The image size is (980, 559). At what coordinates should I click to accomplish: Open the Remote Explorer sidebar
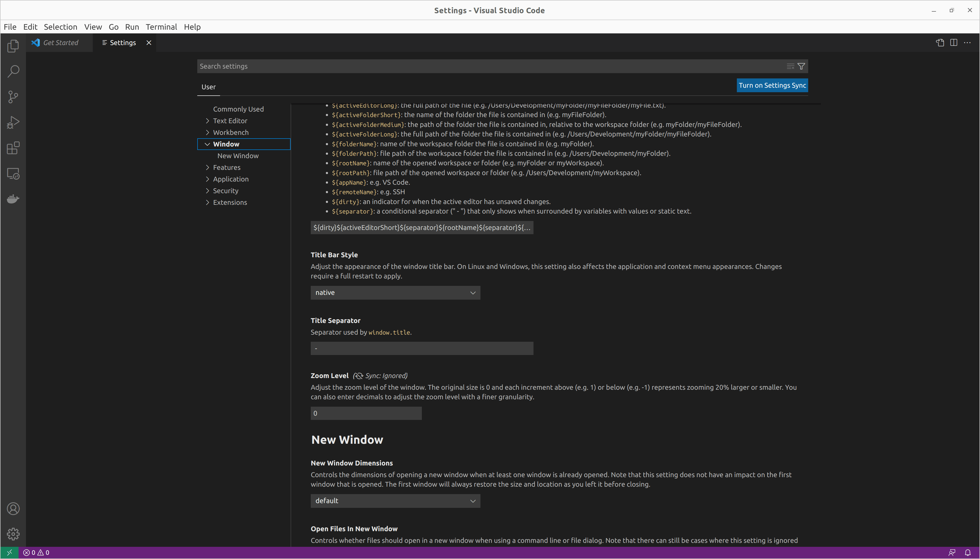click(x=13, y=174)
